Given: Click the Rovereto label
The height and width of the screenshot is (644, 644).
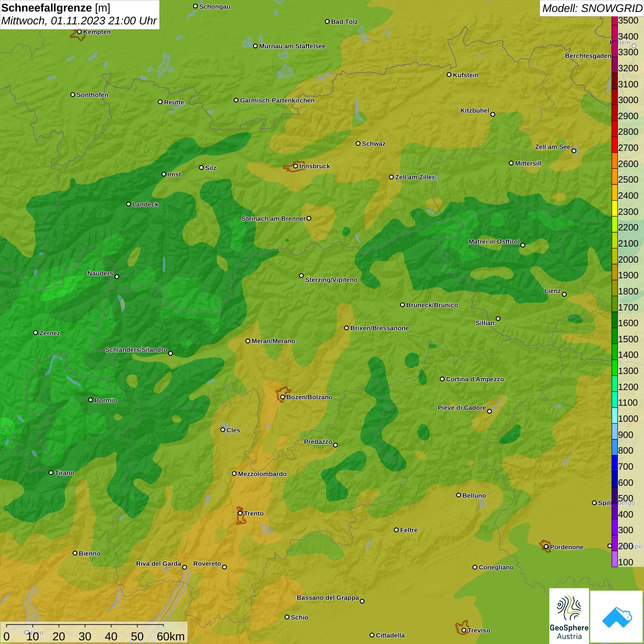Looking at the screenshot, I should tap(207, 563).
